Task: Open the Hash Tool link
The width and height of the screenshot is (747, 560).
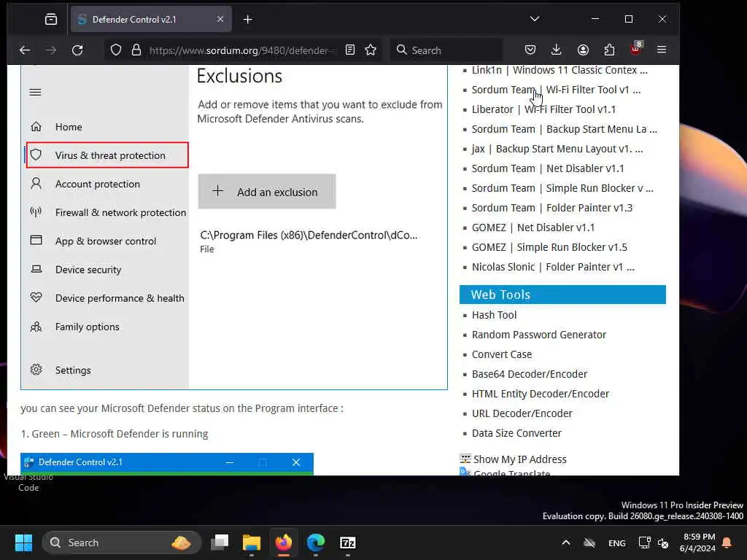Action: click(494, 315)
